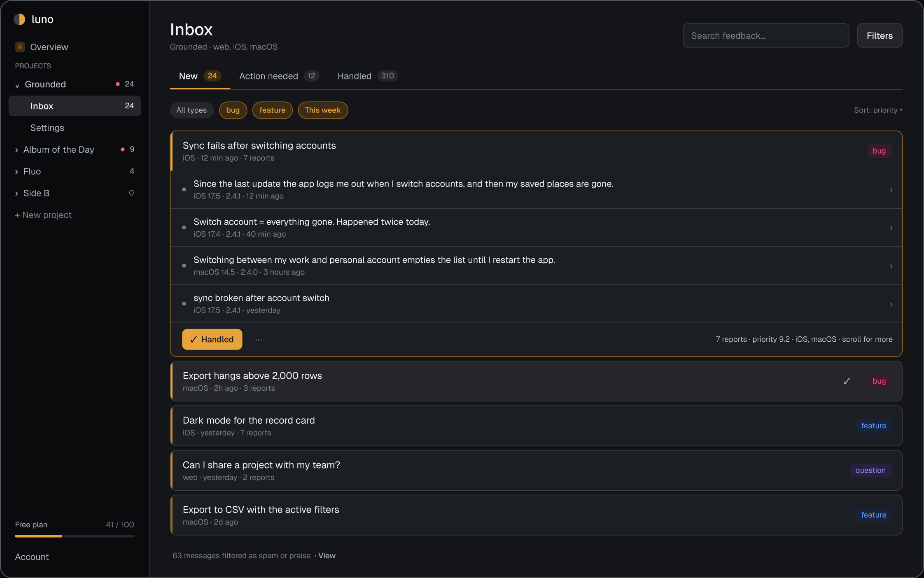Switch to the Handled tab

(367, 76)
